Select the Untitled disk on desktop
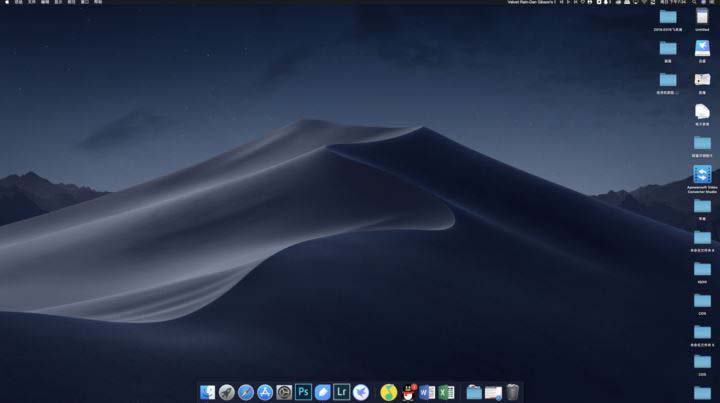 pyautogui.click(x=702, y=17)
